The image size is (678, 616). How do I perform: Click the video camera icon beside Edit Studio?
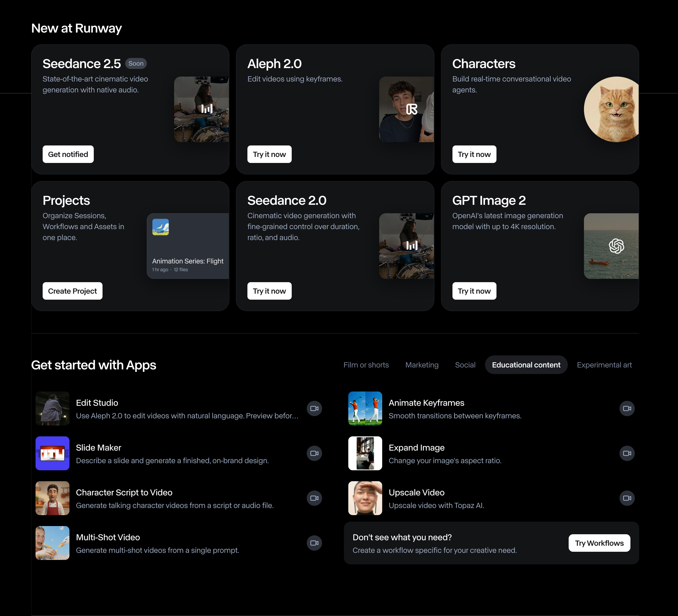tap(314, 408)
